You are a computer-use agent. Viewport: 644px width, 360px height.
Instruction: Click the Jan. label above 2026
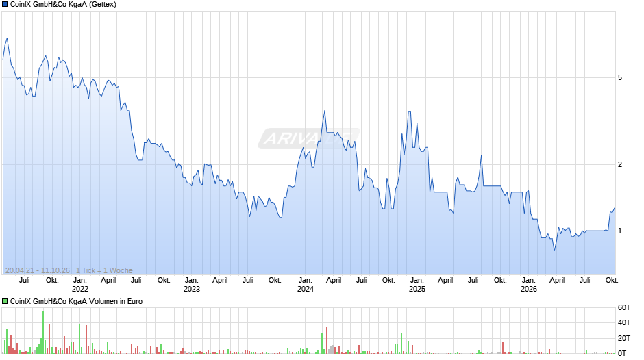pos(529,281)
